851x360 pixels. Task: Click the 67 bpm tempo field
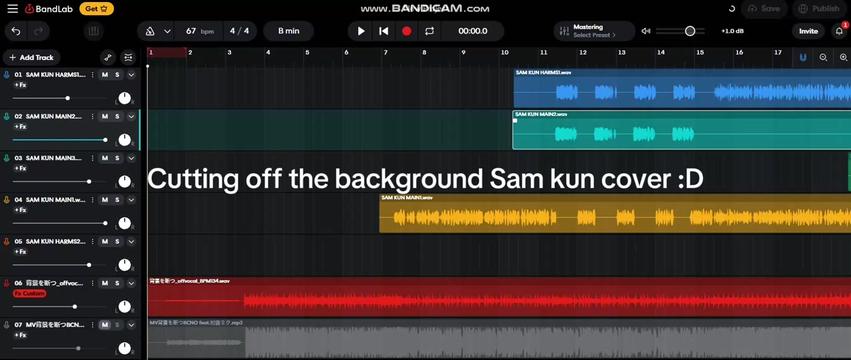[199, 31]
